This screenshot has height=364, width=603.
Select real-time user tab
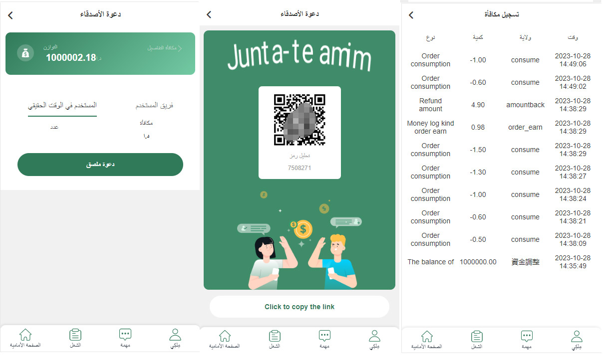pyautogui.click(x=62, y=105)
